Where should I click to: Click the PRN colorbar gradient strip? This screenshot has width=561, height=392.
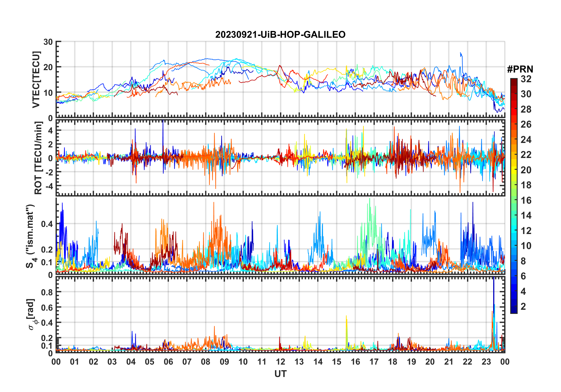[514, 196]
